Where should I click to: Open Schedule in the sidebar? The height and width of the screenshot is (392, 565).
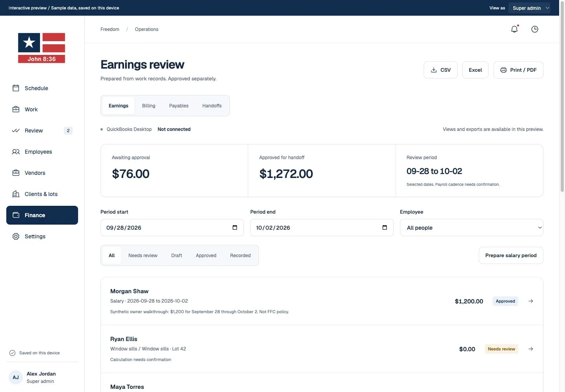coord(42,88)
